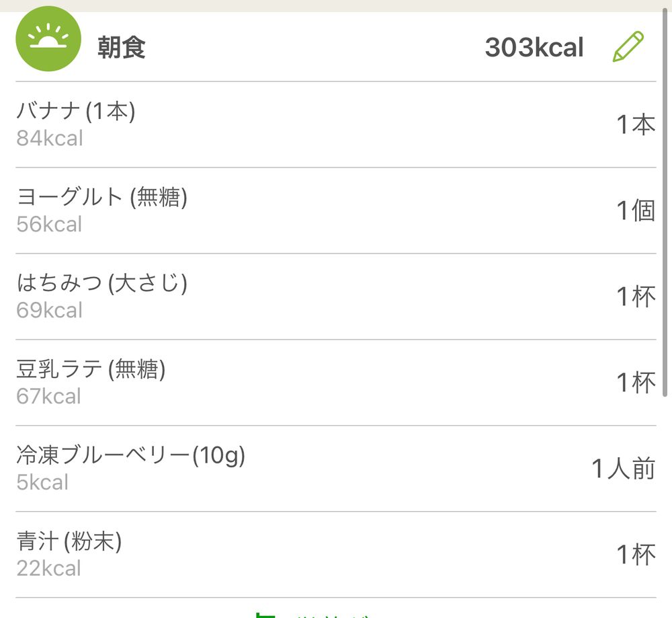Viewport: 672px width, 618px height.
Task: Tap the green pencil edit icon
Action: (x=628, y=46)
